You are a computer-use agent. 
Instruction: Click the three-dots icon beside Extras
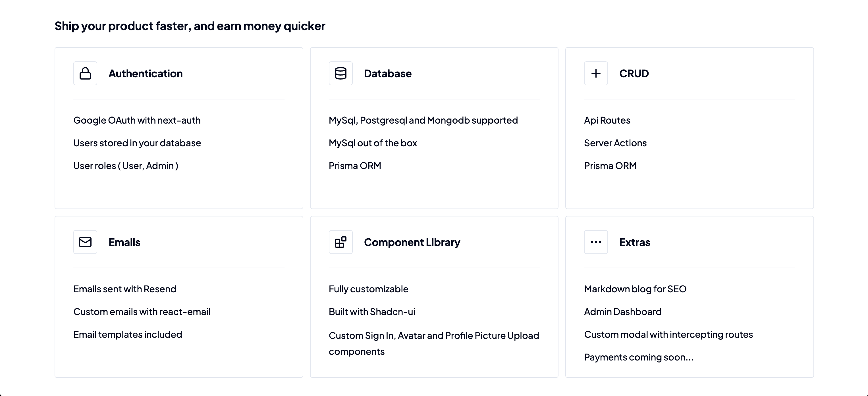coord(596,242)
